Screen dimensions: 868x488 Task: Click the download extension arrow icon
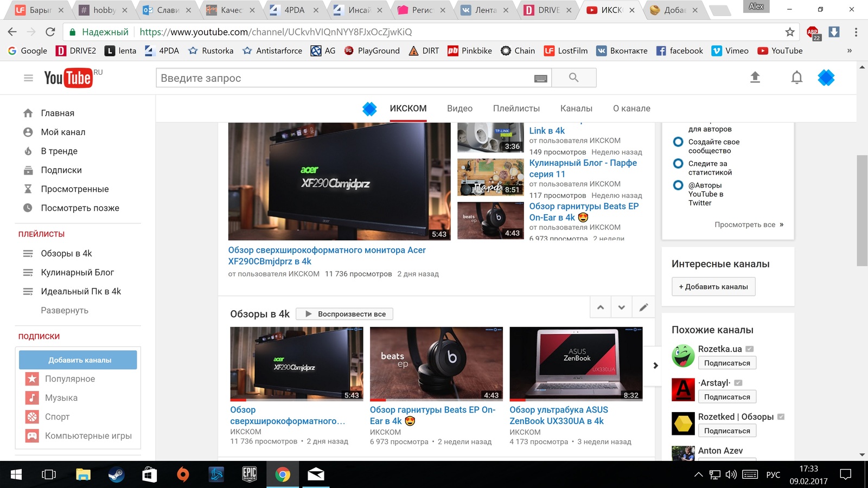[x=834, y=32]
